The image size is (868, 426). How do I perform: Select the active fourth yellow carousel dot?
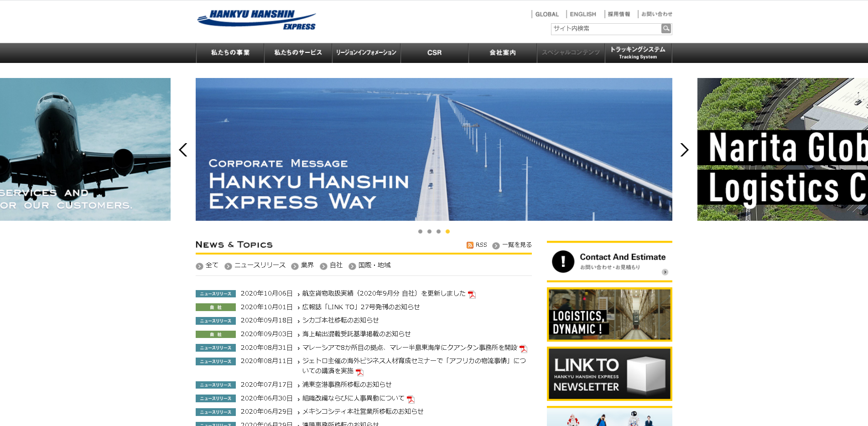point(447,232)
